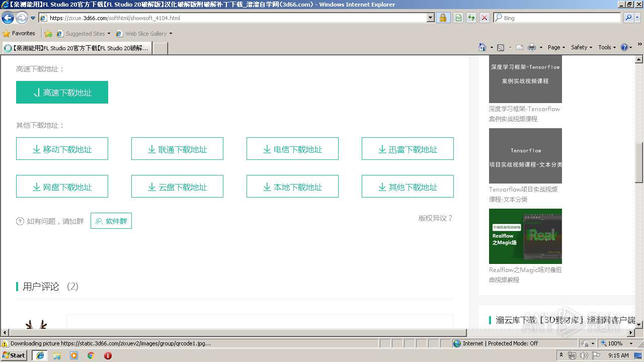Click the Home icon in command bar
Viewport: 644px width, 362px height.
(482, 47)
